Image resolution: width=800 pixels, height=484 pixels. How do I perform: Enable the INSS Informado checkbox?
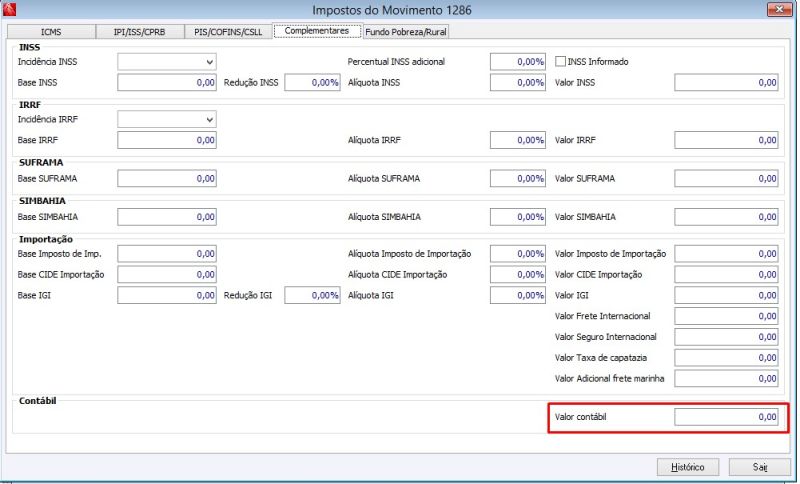click(x=560, y=61)
